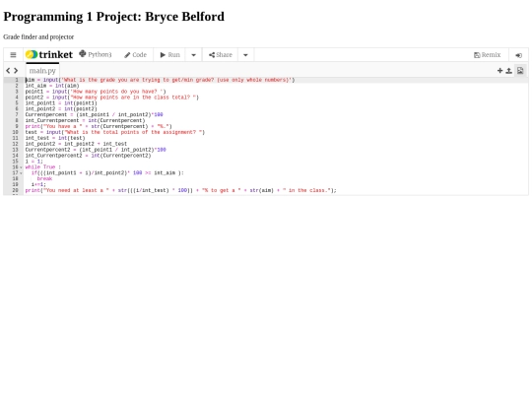Select the Python3 language indicator
This screenshot has height=399, width=532.
(x=96, y=54)
